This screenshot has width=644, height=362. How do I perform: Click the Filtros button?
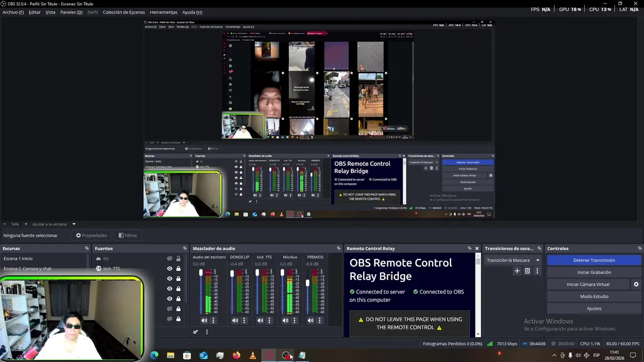[128, 235]
